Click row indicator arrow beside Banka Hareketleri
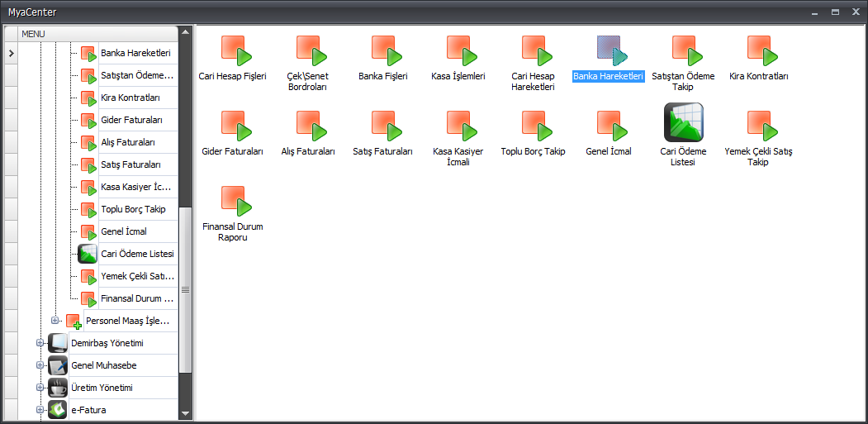868x424 pixels. tap(11, 54)
